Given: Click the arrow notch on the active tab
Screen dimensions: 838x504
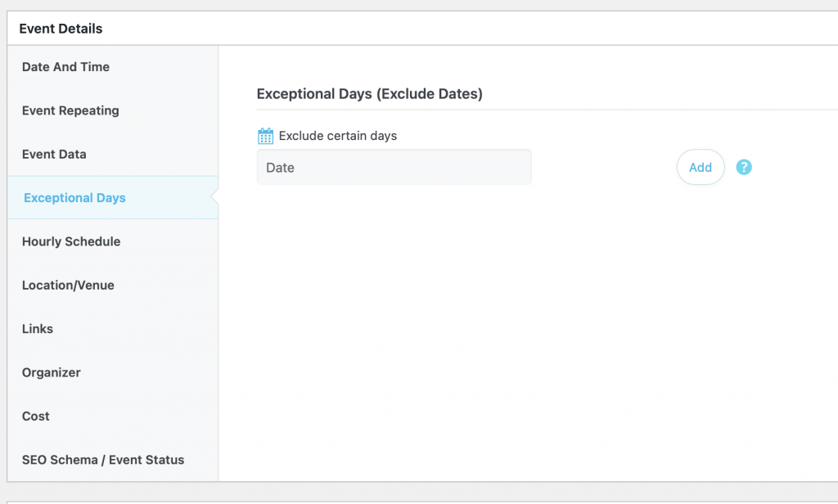Looking at the screenshot, I should pos(214,198).
